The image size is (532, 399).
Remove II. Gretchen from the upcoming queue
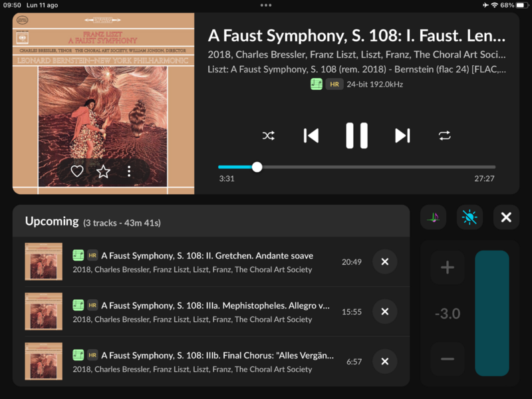point(384,262)
